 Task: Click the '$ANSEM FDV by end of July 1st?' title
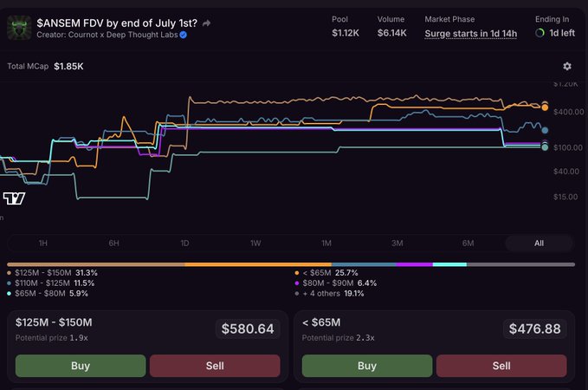[x=117, y=23]
